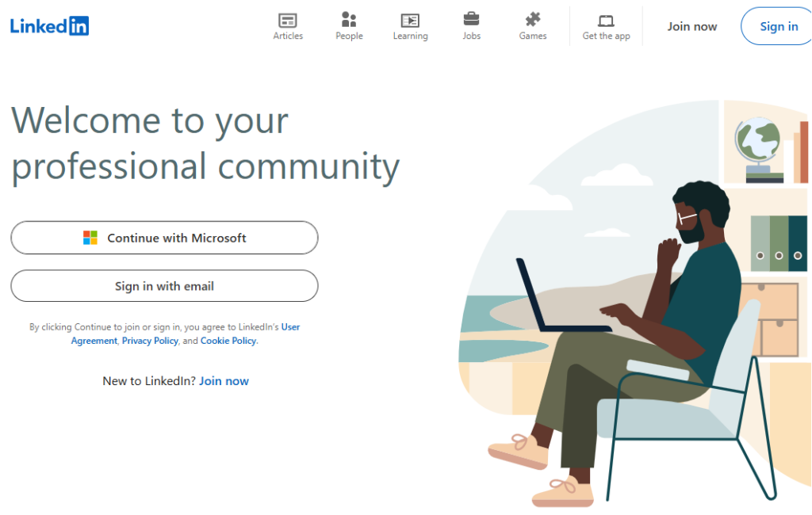Select the Games label in the top navigation
The image size is (812, 515).
click(533, 36)
